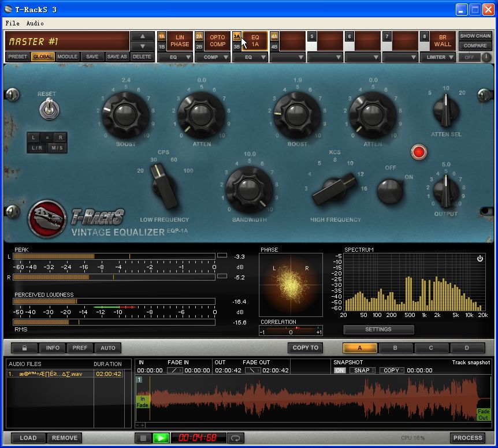Click the left peak meter clip indicator

(x=222, y=255)
